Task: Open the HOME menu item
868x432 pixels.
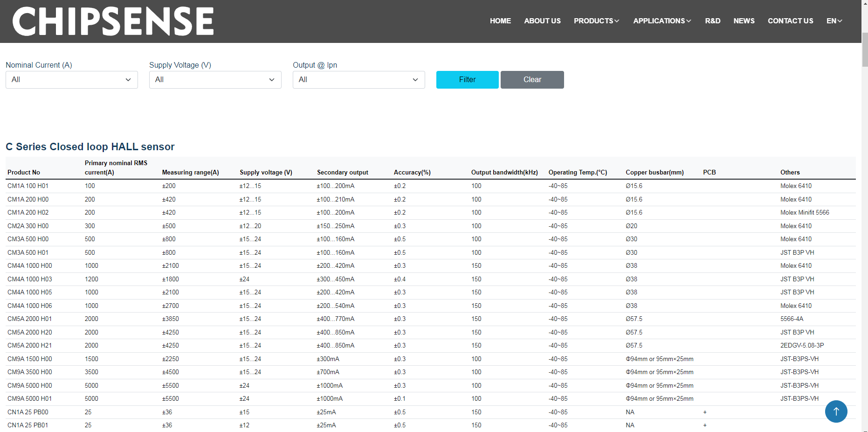Action: point(500,21)
